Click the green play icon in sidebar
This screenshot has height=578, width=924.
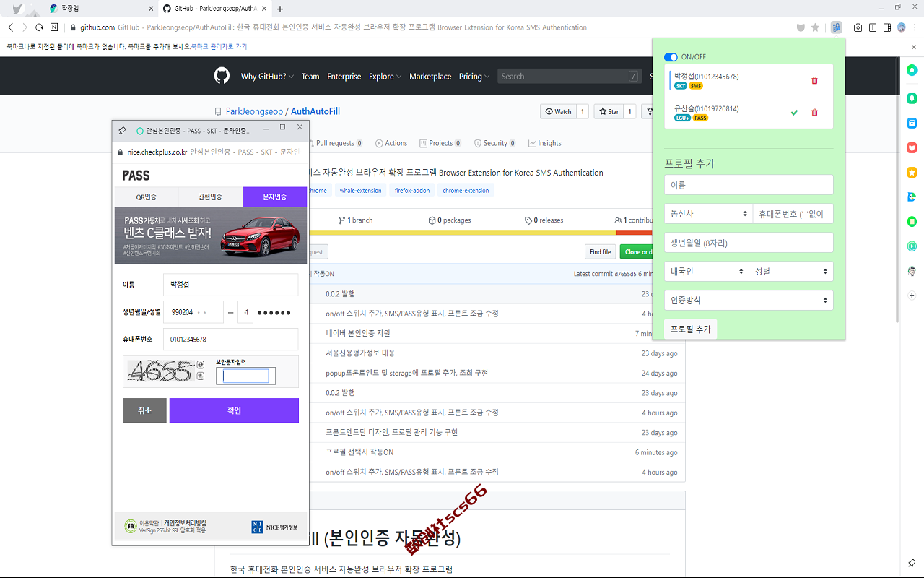[912, 246]
